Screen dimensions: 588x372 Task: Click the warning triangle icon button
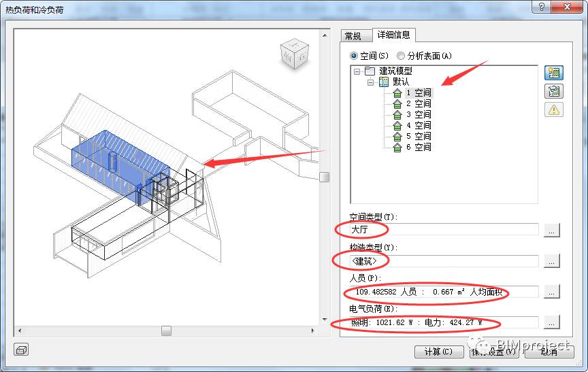coord(553,109)
